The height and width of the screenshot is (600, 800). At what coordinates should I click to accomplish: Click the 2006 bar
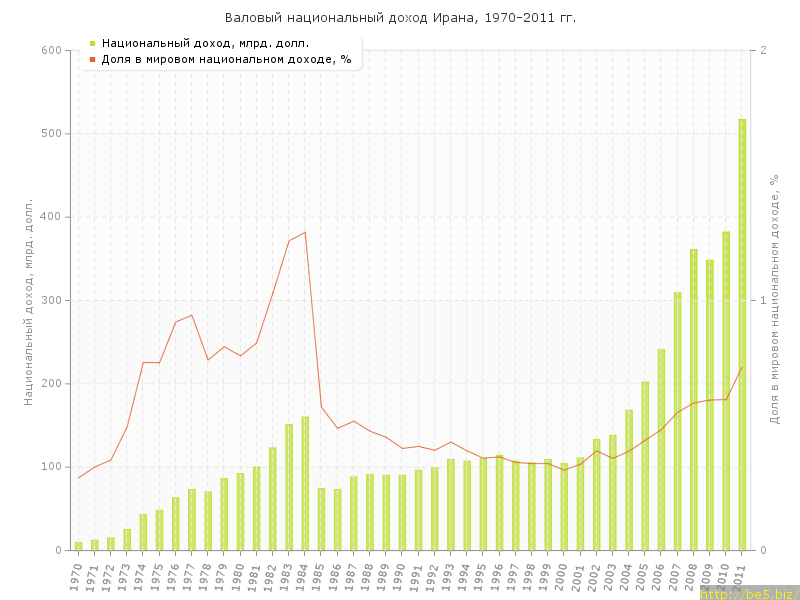point(661,450)
